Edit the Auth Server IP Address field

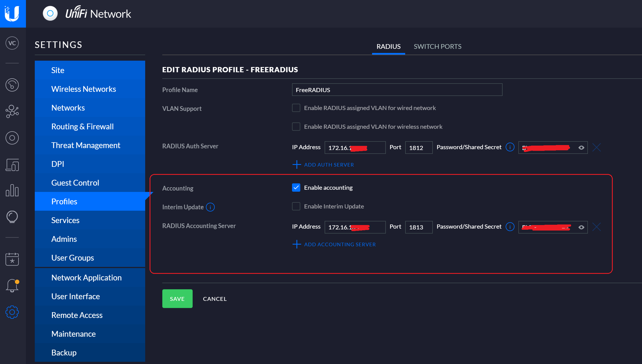click(355, 148)
